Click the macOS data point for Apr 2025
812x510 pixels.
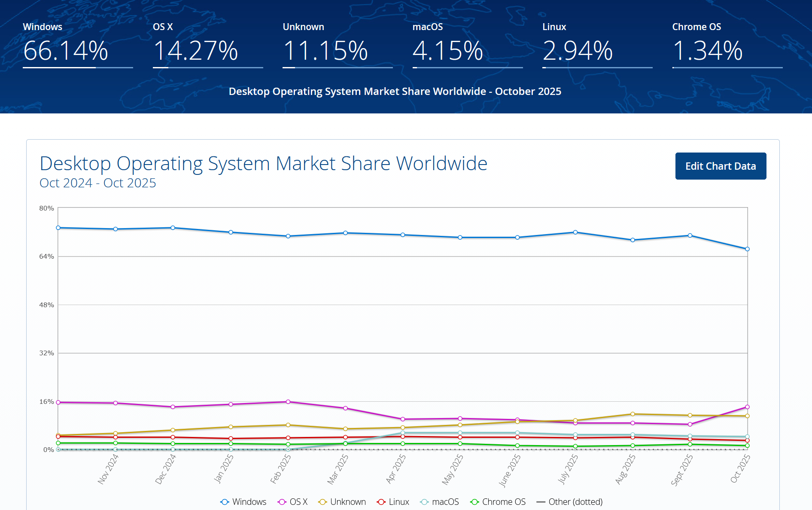click(403, 433)
